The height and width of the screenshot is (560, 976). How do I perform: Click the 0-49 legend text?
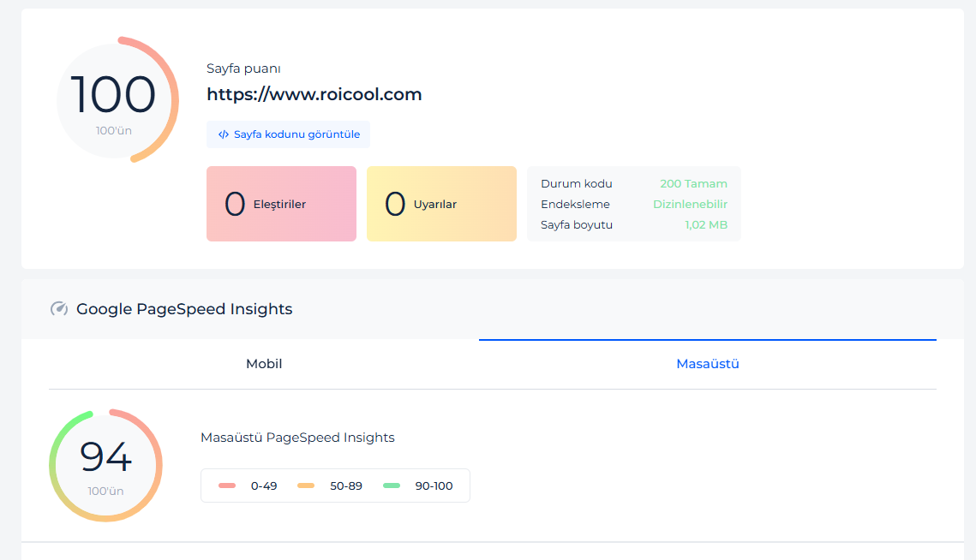(264, 486)
